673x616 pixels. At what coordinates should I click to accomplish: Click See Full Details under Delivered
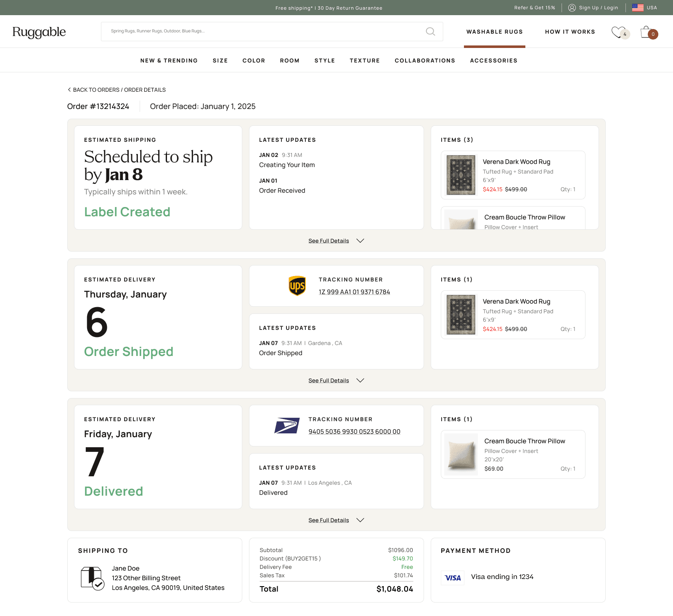click(x=329, y=520)
